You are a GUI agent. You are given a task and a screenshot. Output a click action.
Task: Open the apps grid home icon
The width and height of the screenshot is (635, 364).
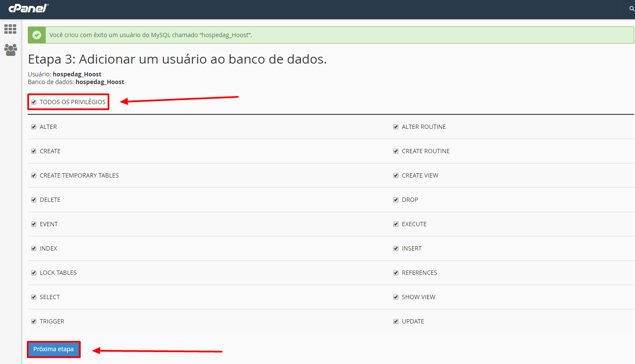point(10,29)
